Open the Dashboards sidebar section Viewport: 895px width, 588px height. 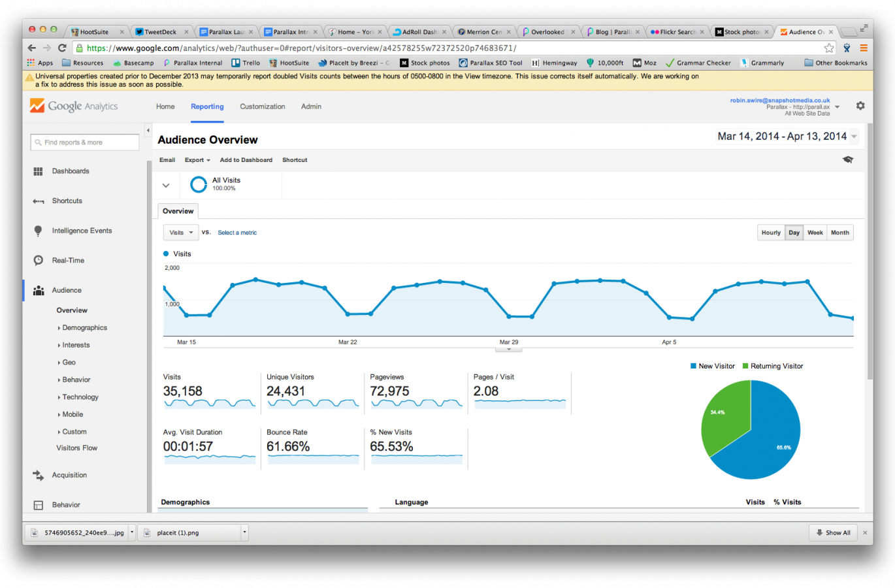71,171
